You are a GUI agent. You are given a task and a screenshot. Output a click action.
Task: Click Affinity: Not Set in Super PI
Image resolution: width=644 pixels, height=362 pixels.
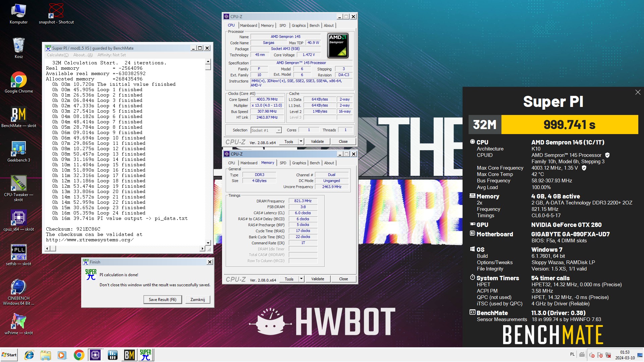pyautogui.click(x=112, y=55)
